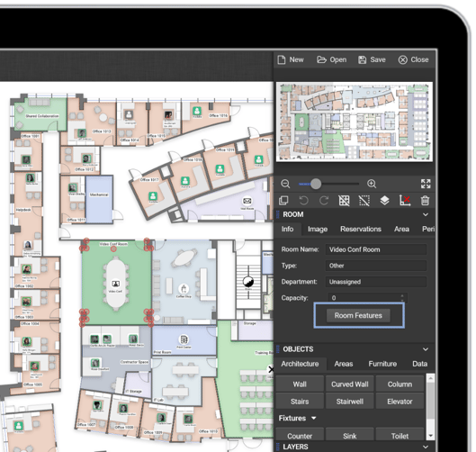Toggle the dashed selection box icon

coord(364,201)
